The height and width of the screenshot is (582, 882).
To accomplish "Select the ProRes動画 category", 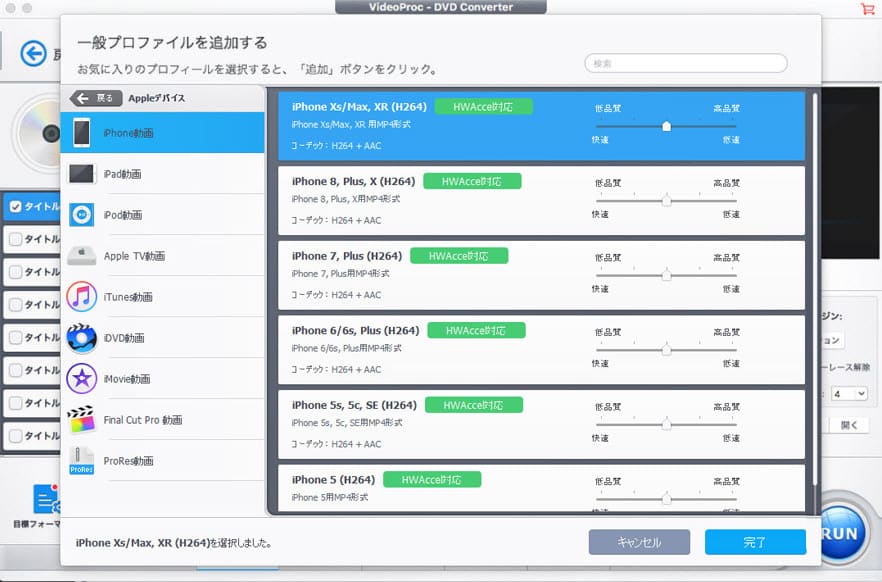I will (x=163, y=461).
